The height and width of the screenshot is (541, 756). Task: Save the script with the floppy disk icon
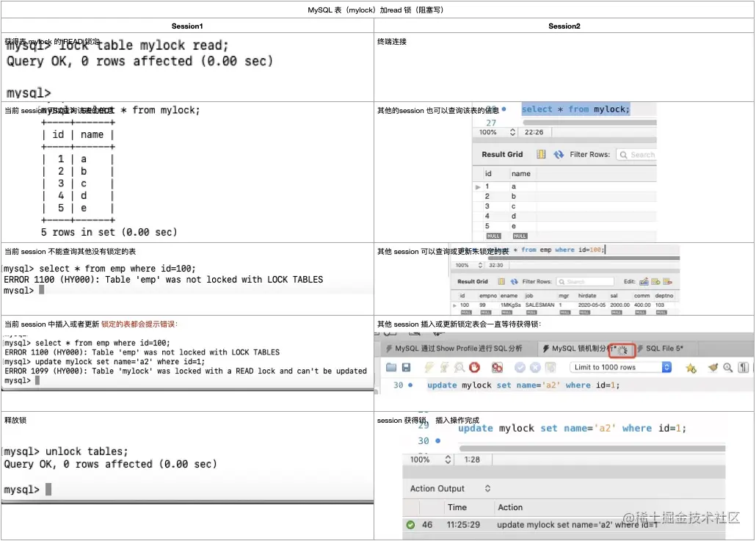point(406,368)
